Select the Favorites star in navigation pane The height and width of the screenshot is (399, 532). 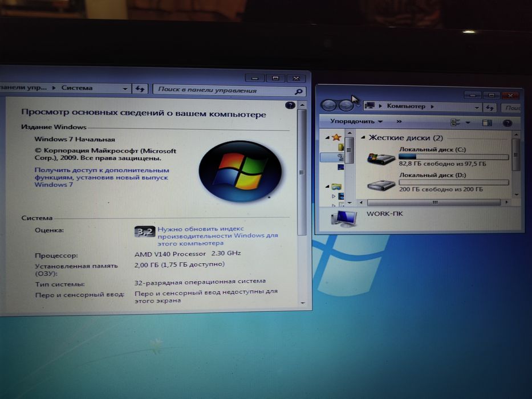pos(336,137)
